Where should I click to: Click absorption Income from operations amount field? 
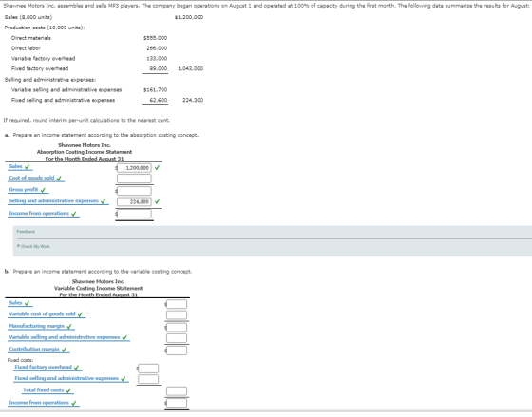pyautogui.click(x=134, y=214)
